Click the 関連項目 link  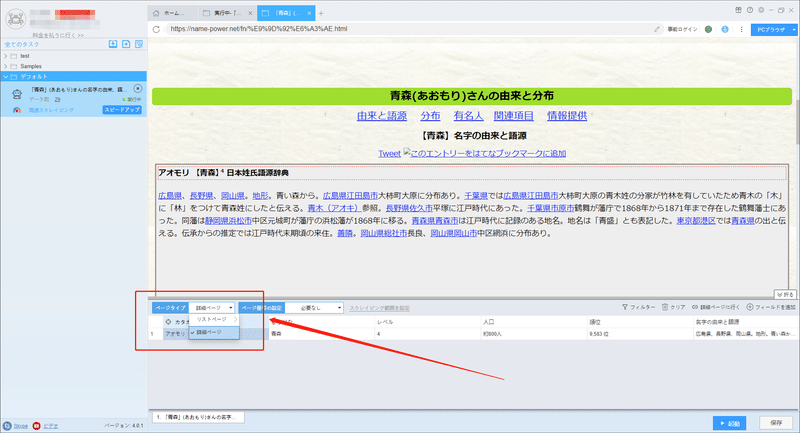[513, 116]
